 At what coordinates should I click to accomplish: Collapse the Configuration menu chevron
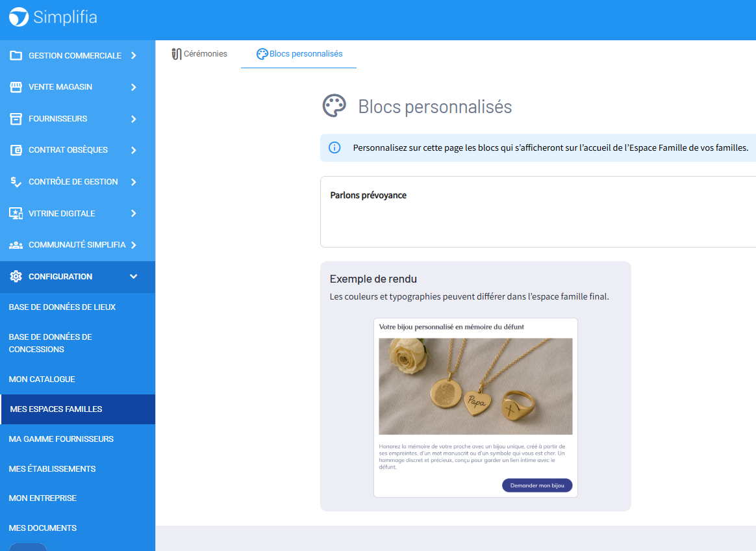pos(134,277)
